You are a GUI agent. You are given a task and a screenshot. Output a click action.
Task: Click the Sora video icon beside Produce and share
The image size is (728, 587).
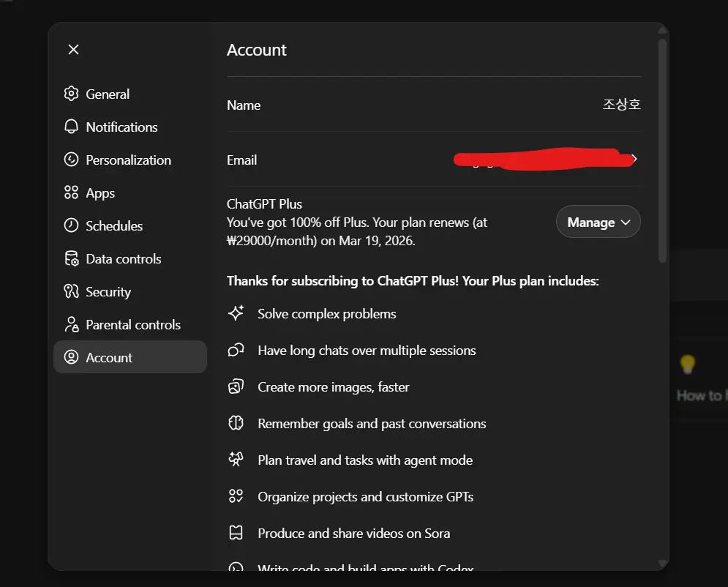[x=236, y=533]
